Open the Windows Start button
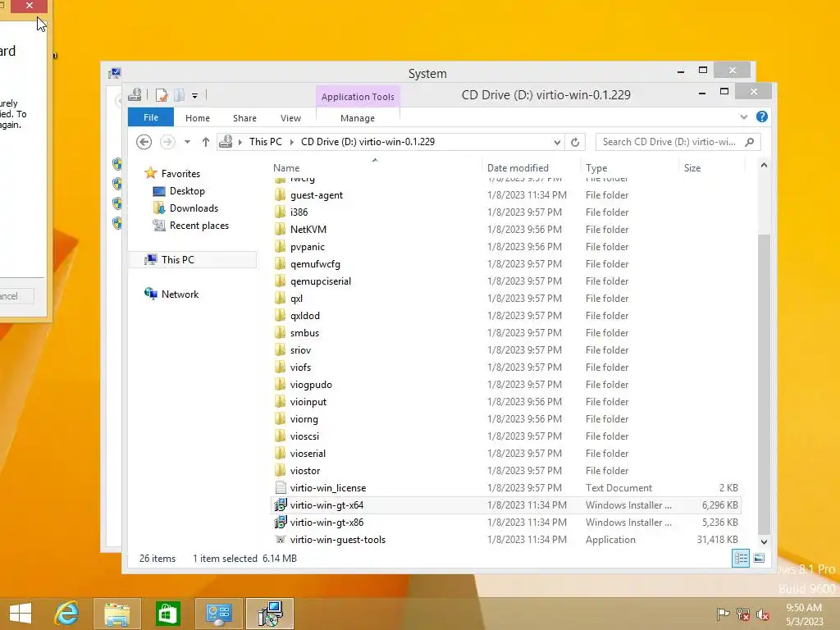This screenshot has width=840, height=630. pyautogui.click(x=21, y=614)
